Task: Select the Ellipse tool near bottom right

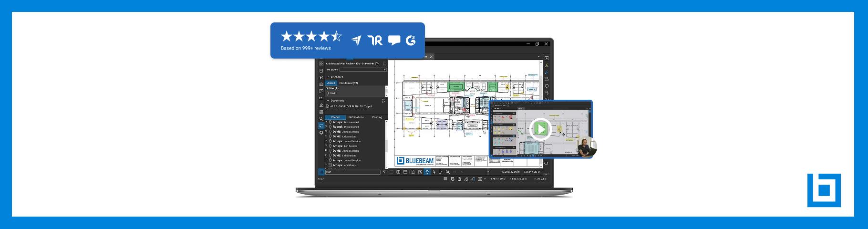Action: pyautogui.click(x=547, y=164)
